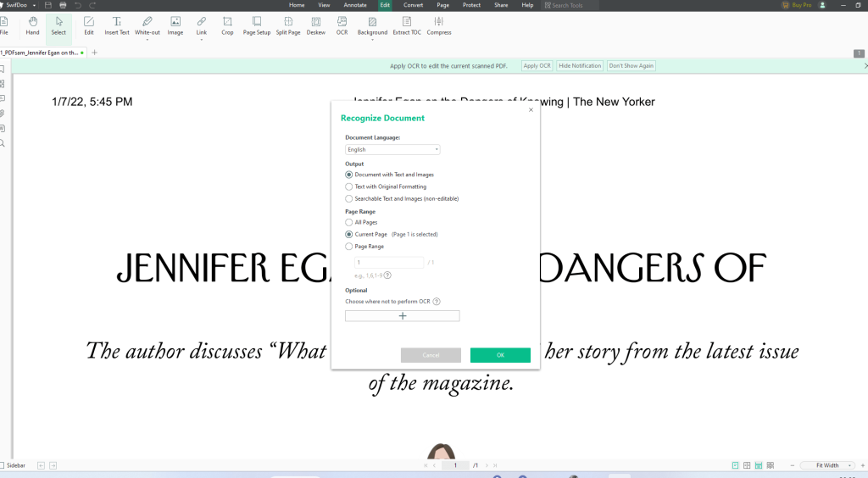Expand the Background dropdown arrow
The width and height of the screenshot is (868, 478).
coord(373,40)
